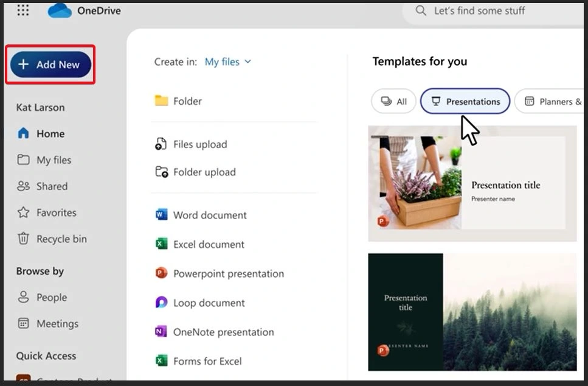Viewport: 588px width, 386px height.
Task: Create a Powerpoint presentation
Action: click(220, 274)
